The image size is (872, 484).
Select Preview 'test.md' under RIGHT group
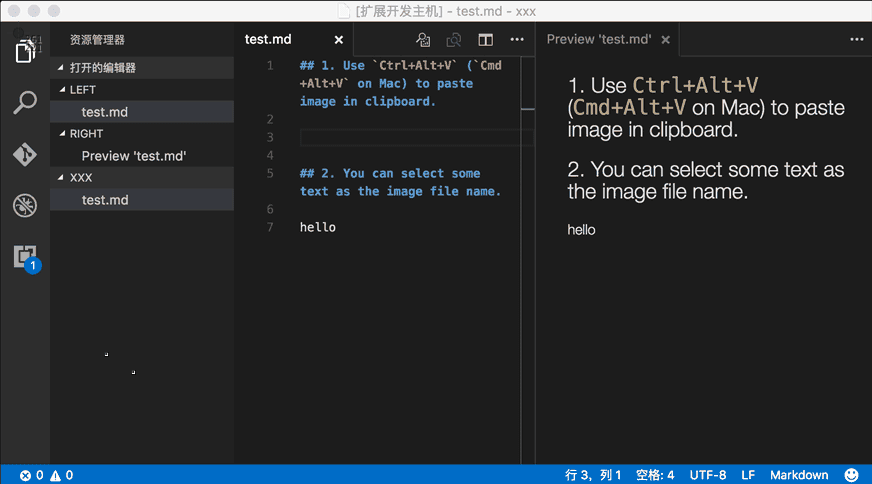134,156
